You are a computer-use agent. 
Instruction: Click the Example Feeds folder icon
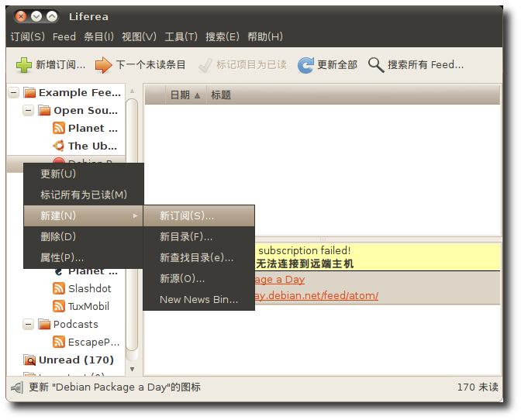click(x=29, y=92)
